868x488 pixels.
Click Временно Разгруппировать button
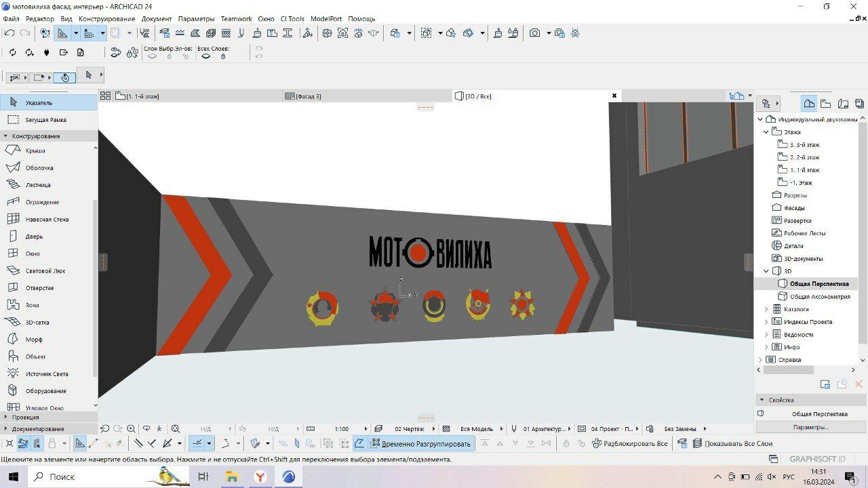(420, 444)
